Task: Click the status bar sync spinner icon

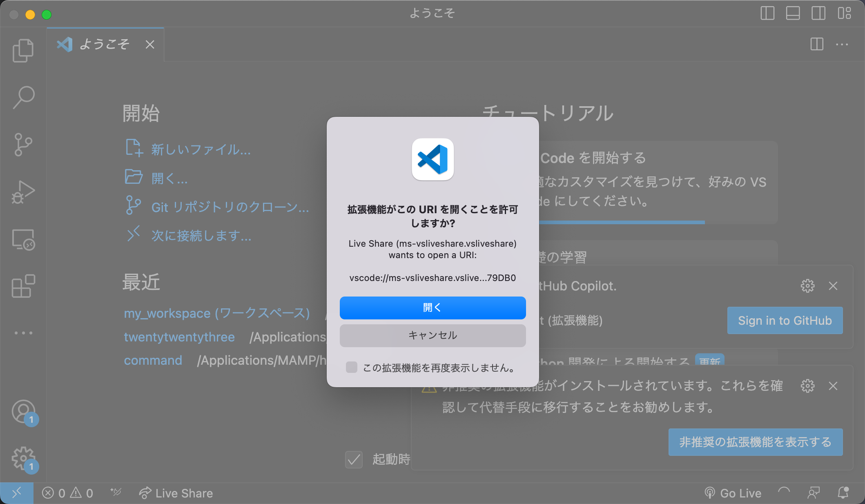Action: point(784,493)
